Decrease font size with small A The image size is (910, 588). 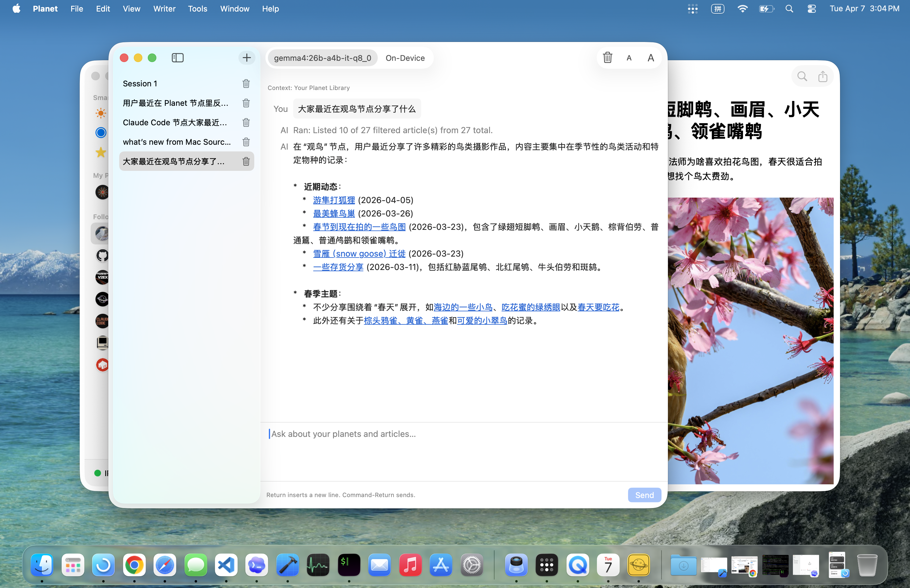[x=629, y=58]
